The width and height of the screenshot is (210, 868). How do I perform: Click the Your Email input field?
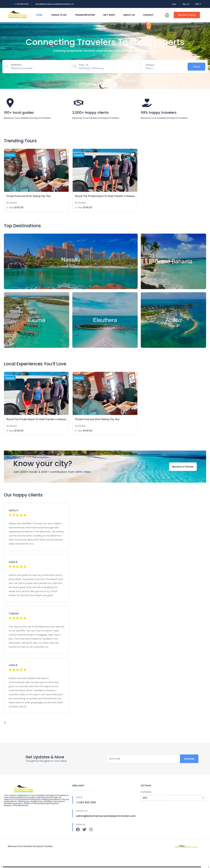143,759
